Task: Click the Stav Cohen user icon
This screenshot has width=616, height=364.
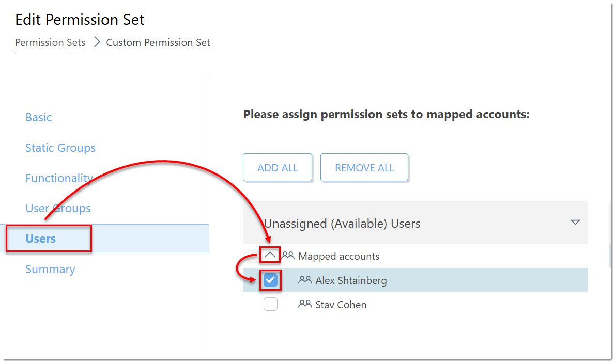Action: pos(305,304)
